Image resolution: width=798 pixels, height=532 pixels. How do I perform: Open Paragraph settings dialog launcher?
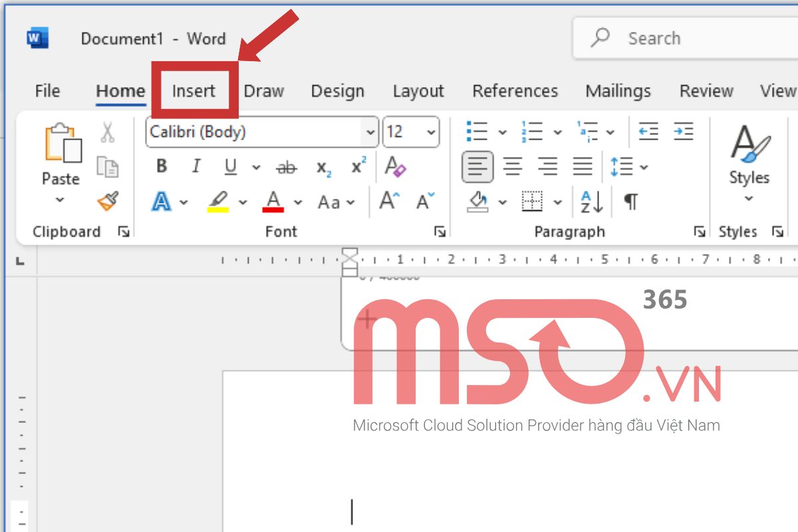point(699,231)
